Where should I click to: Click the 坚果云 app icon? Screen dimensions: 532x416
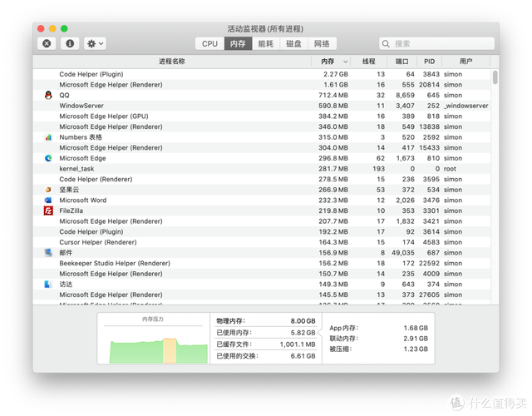pos(47,190)
